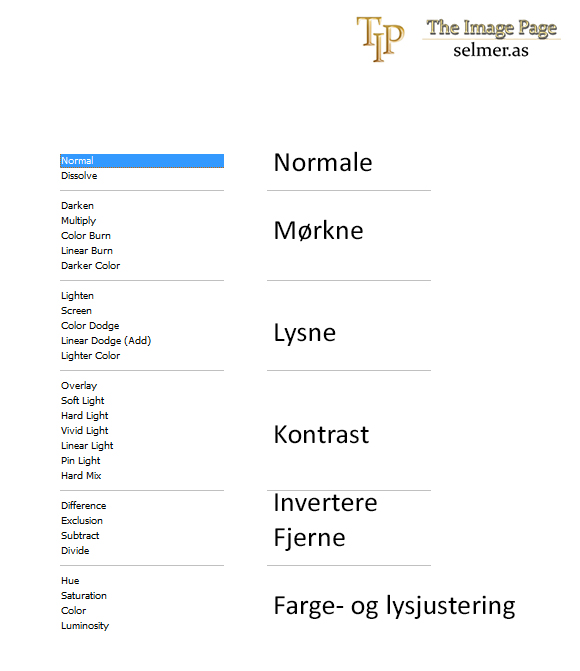Select the Normal blend mode

(x=142, y=160)
